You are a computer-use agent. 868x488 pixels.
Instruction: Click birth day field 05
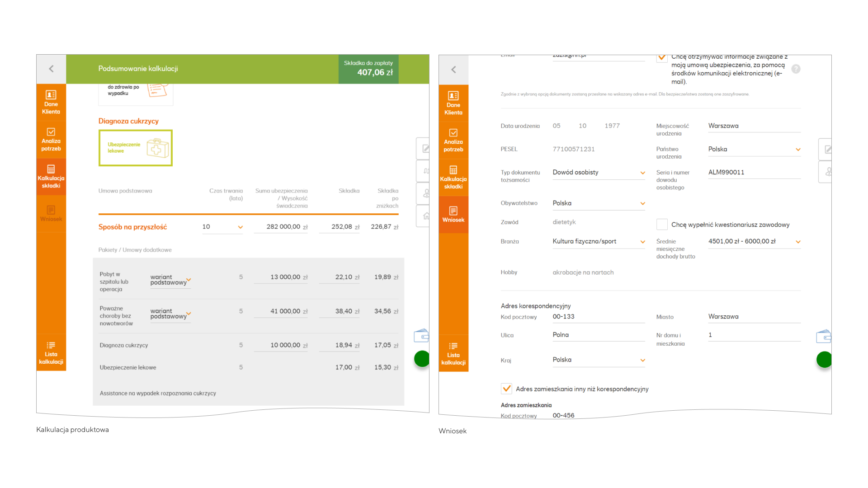(x=557, y=126)
